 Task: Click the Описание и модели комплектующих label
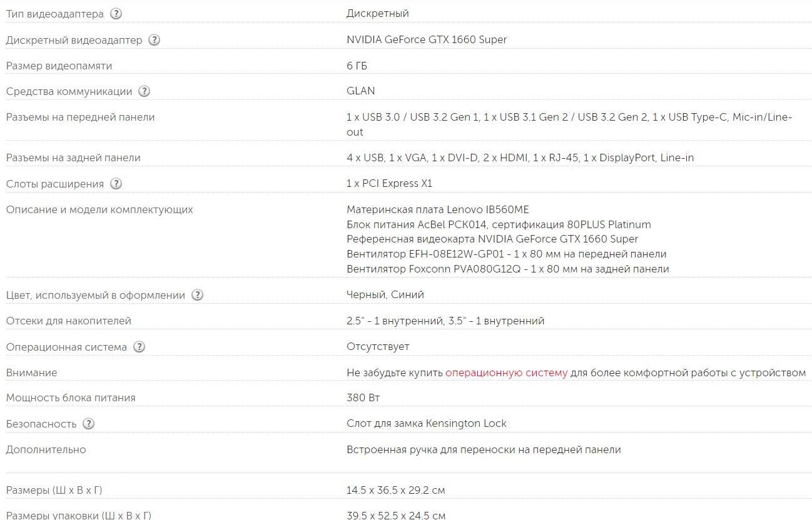[x=99, y=209]
